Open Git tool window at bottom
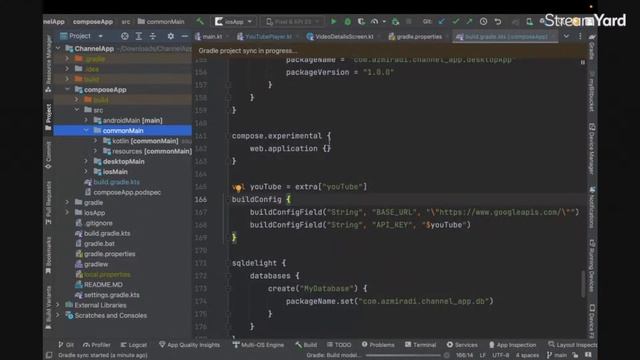The height and width of the screenshot is (360, 640). [66, 345]
